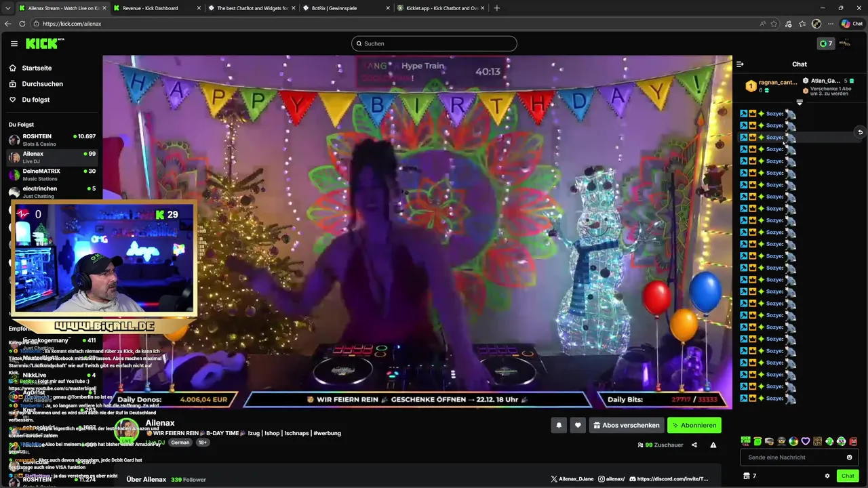Click the streamer's LIVE avatar

click(127, 432)
